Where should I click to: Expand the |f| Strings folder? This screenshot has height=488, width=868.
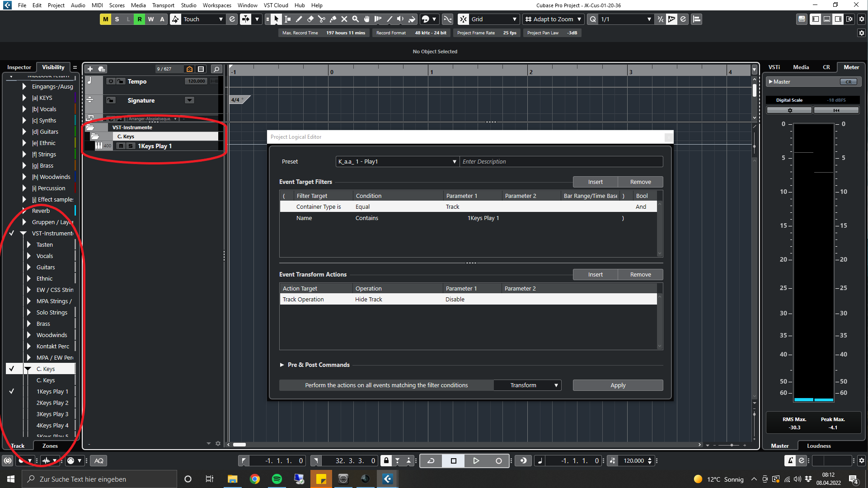point(24,155)
